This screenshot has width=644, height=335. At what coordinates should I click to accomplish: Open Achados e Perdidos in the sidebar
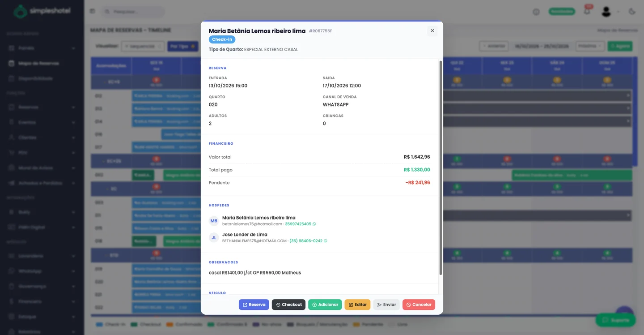point(42,183)
